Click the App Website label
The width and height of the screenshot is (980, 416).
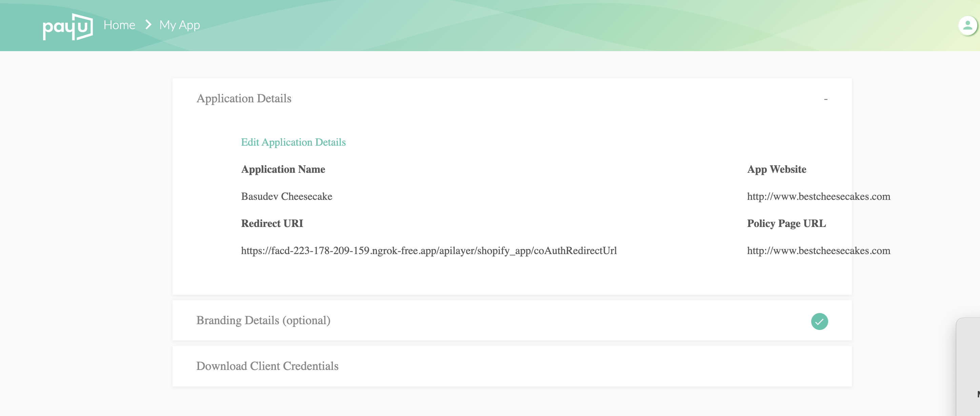(x=777, y=169)
